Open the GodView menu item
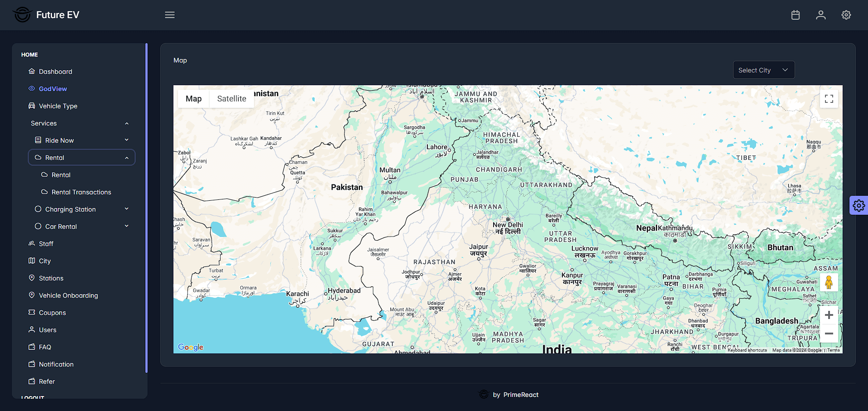This screenshot has height=411, width=868. pyautogui.click(x=82, y=88)
